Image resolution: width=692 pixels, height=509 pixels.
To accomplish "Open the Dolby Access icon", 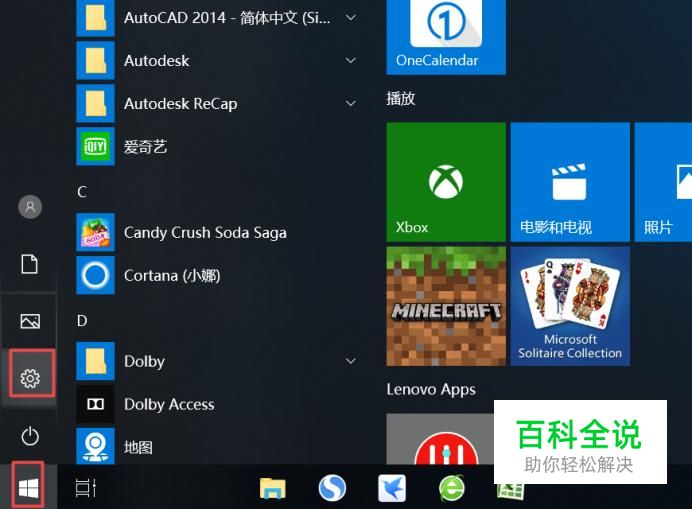I will (95, 404).
